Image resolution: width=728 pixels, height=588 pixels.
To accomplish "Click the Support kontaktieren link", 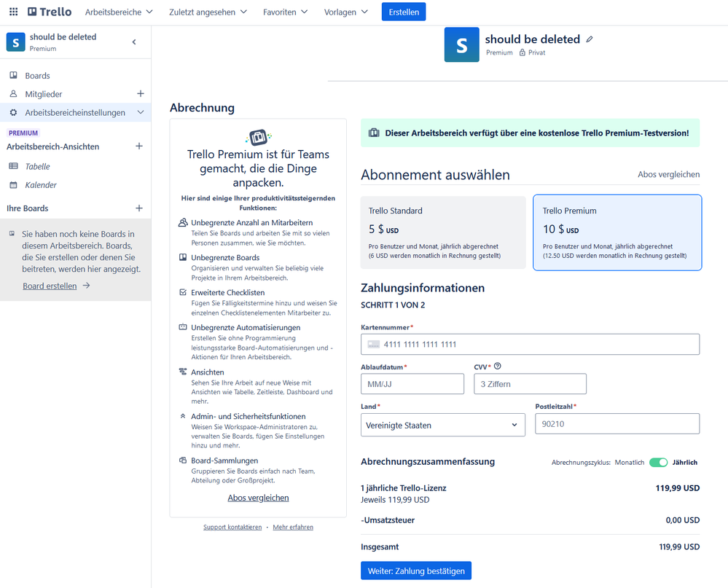I will [x=232, y=528].
